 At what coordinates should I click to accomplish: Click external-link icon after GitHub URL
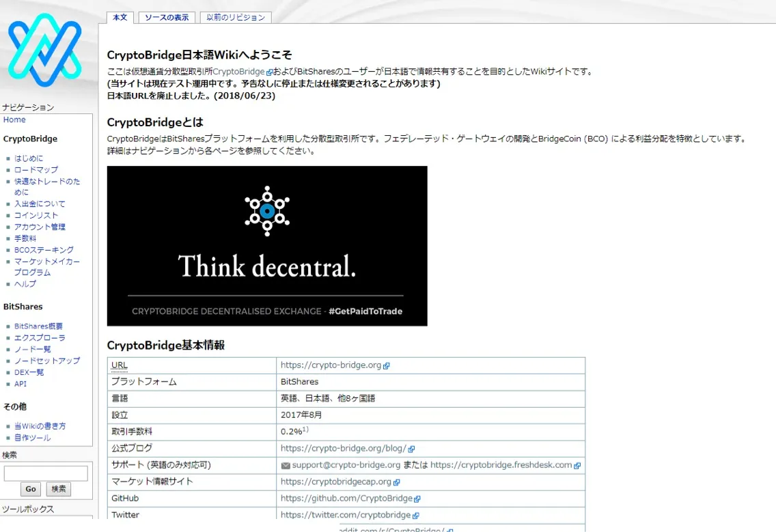pyautogui.click(x=417, y=499)
